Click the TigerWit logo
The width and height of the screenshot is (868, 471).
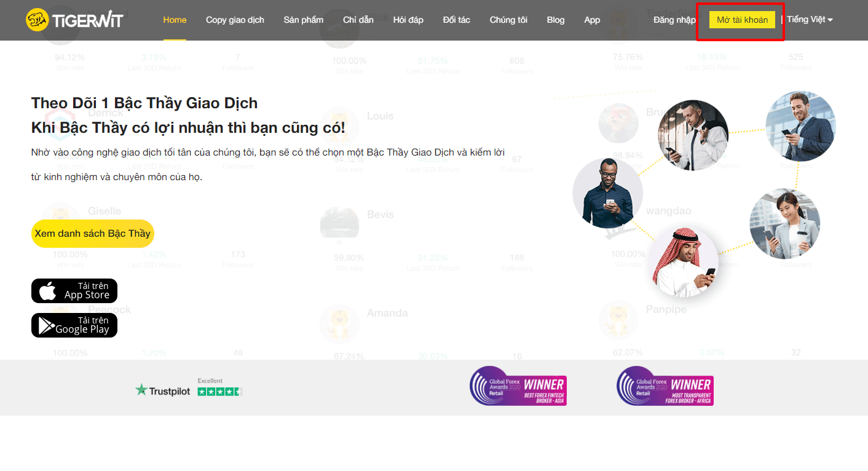[x=74, y=20]
